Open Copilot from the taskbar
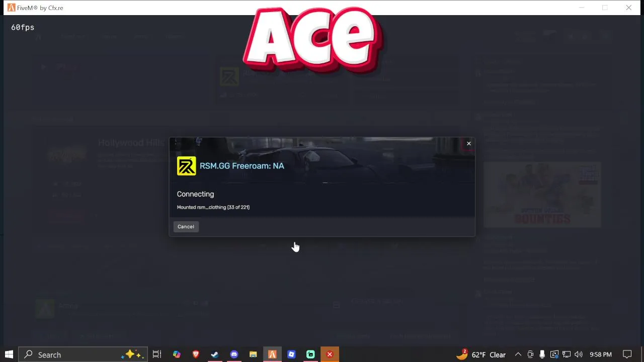The height and width of the screenshot is (362, 644). [x=177, y=354]
